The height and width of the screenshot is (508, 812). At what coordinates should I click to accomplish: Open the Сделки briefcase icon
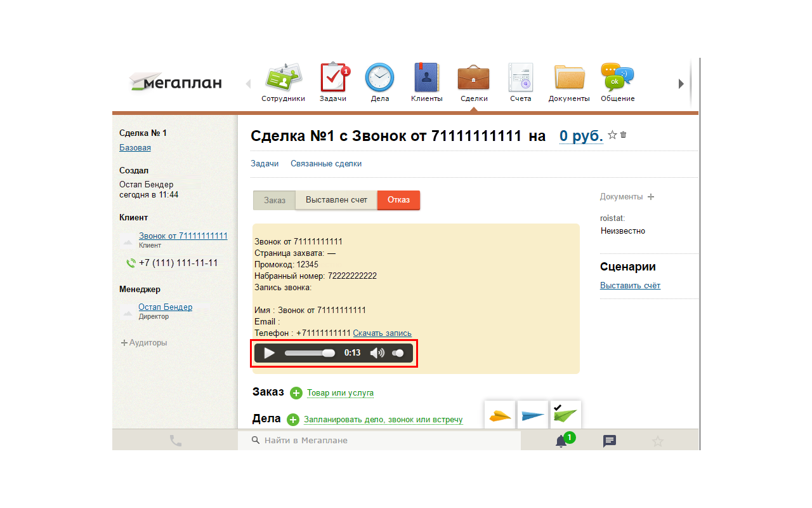[473, 77]
